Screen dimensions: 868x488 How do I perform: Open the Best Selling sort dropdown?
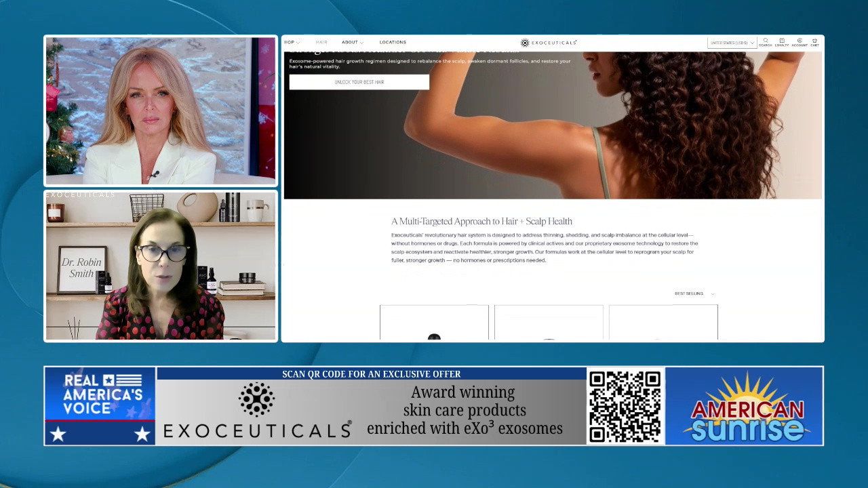click(694, 293)
